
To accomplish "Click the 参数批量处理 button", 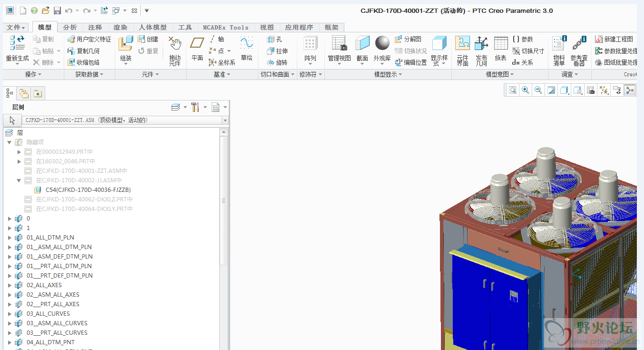I will click(x=616, y=50).
